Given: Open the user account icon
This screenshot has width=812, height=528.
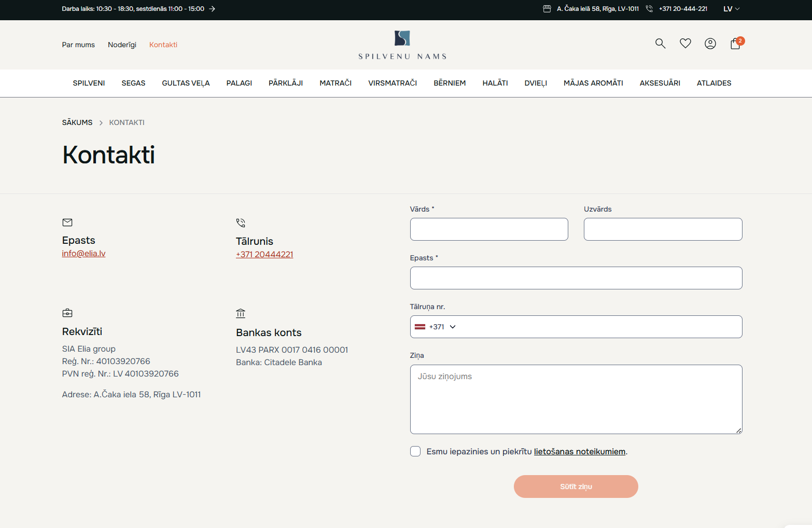Looking at the screenshot, I should (x=710, y=44).
